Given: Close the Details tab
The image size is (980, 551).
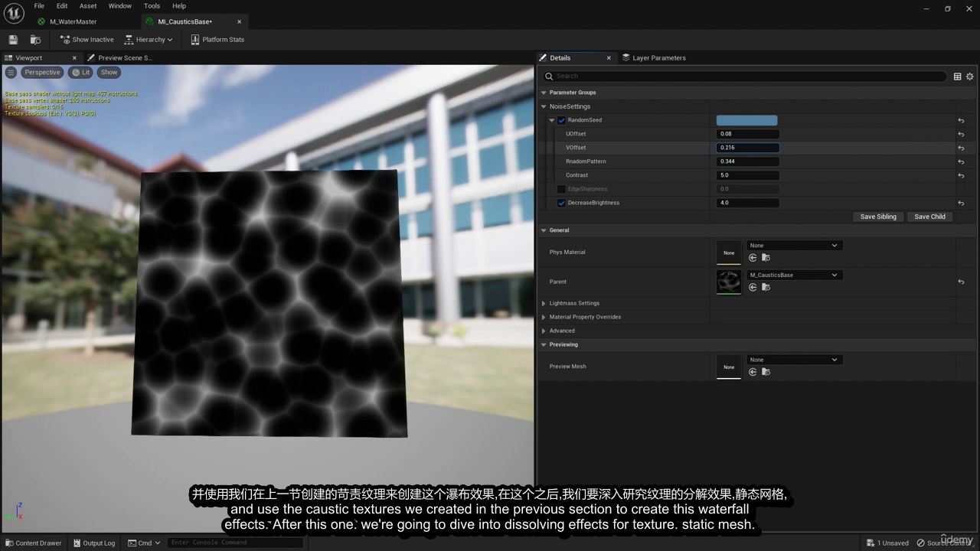Looking at the screenshot, I should point(609,58).
